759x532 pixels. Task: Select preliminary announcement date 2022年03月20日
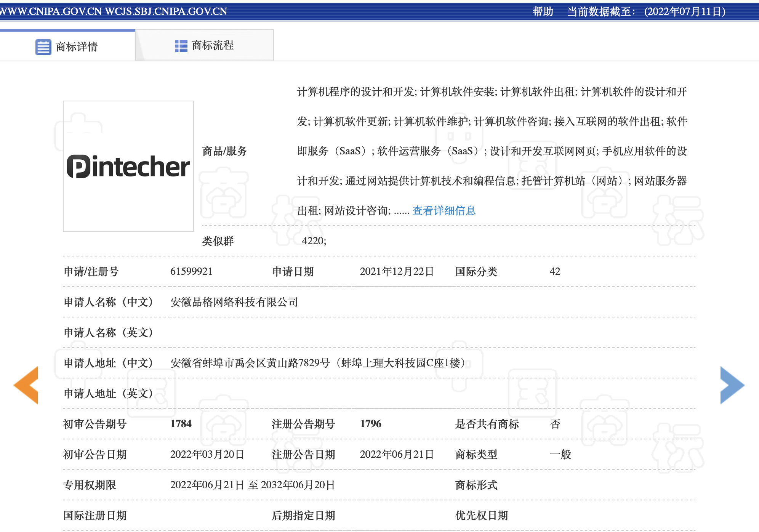point(207,454)
